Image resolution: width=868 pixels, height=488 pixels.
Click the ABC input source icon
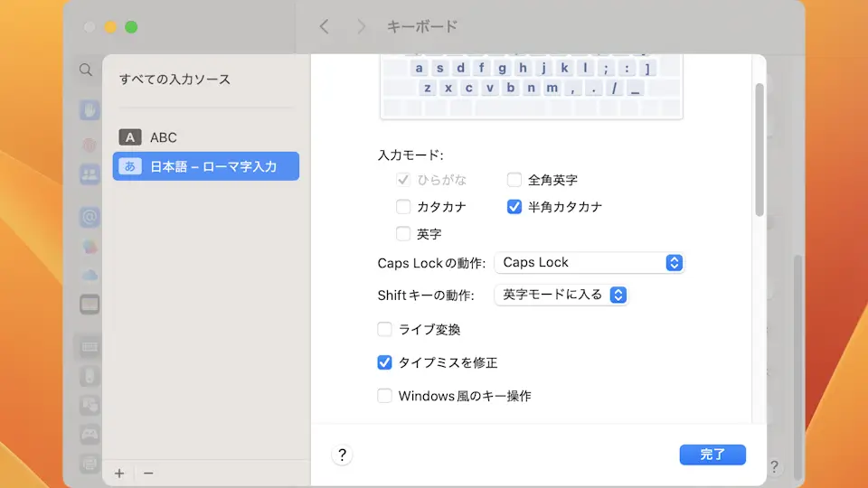pyautogui.click(x=131, y=137)
